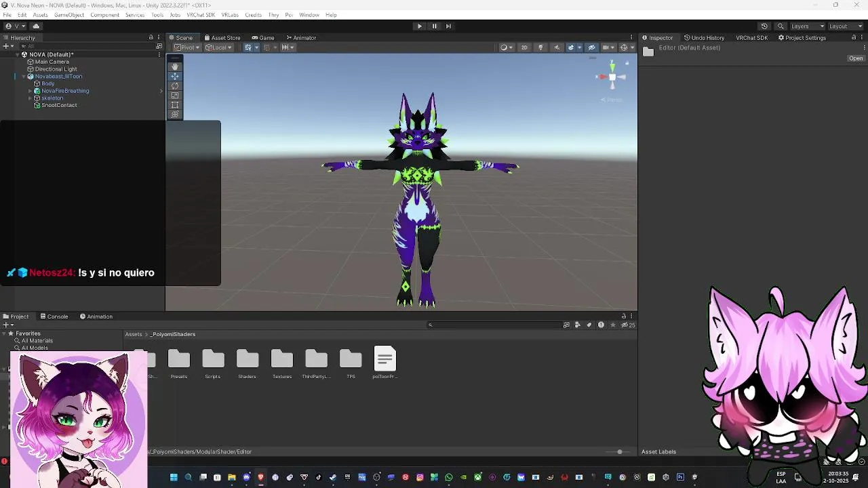The image size is (868, 488).
Task: Open the Layout dropdown
Action: [x=845, y=26]
